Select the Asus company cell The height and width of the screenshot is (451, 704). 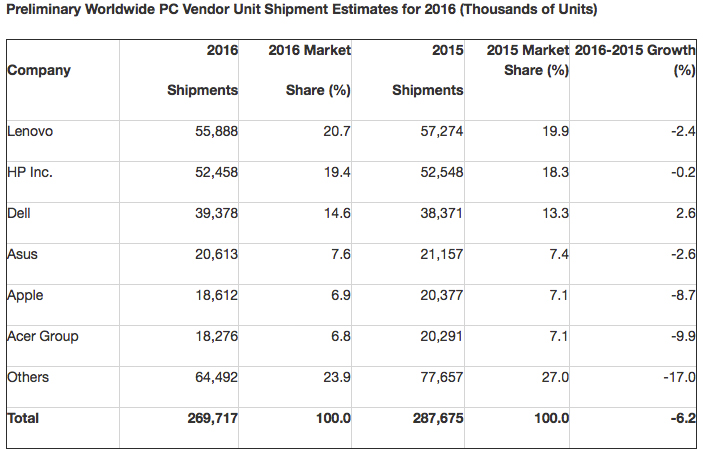21,254
